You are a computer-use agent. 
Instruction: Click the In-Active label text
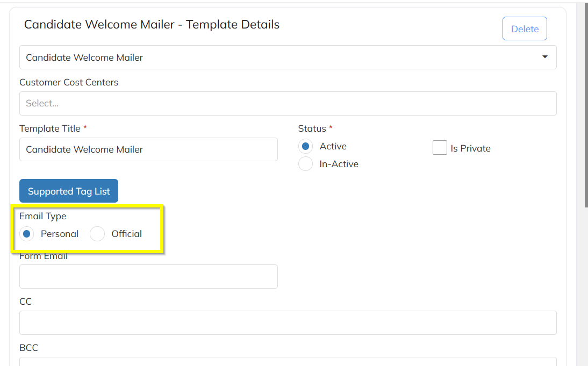[339, 164]
